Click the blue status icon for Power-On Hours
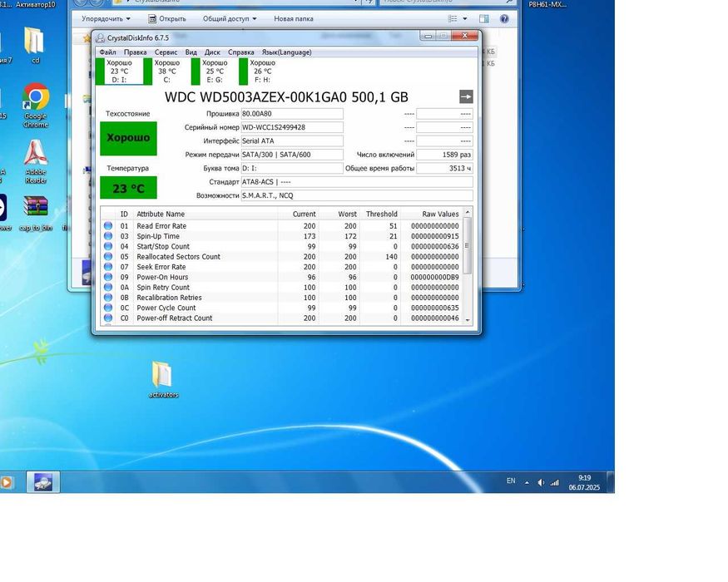 point(108,277)
